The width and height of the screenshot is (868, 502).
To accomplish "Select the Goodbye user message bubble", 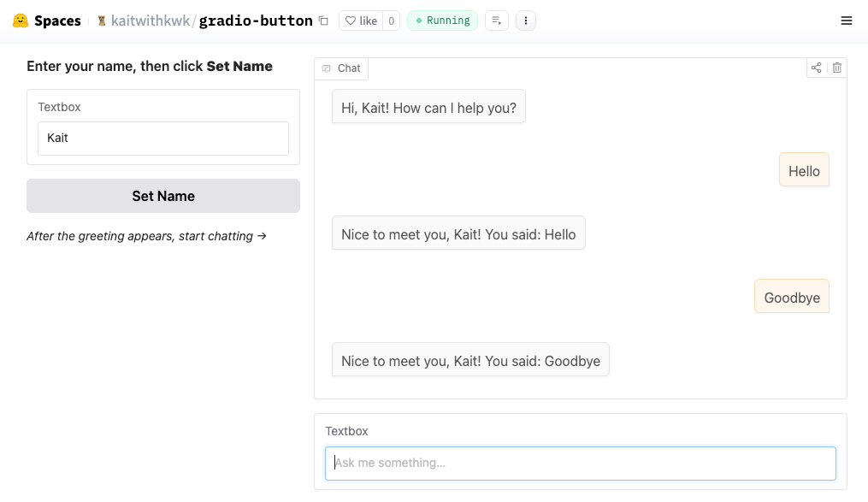I will click(792, 297).
